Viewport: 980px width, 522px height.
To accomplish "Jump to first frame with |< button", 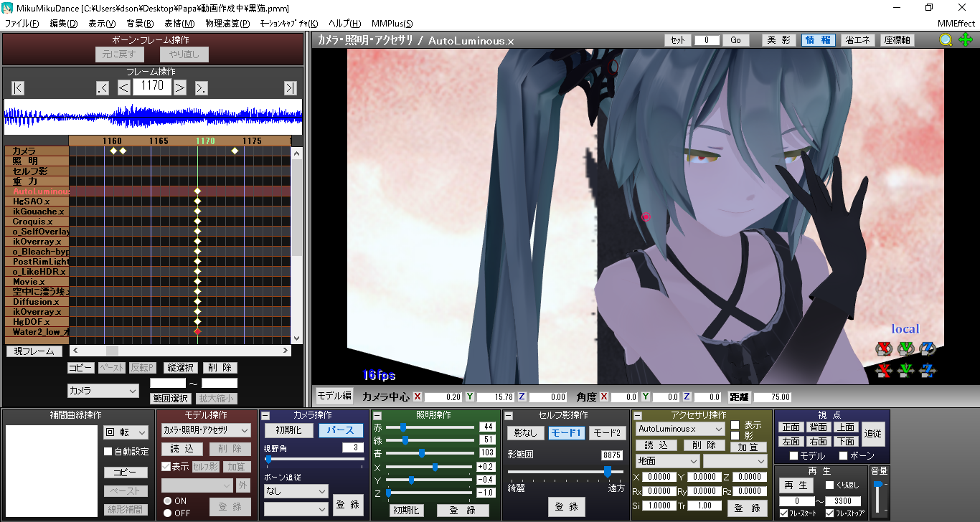I will point(18,87).
